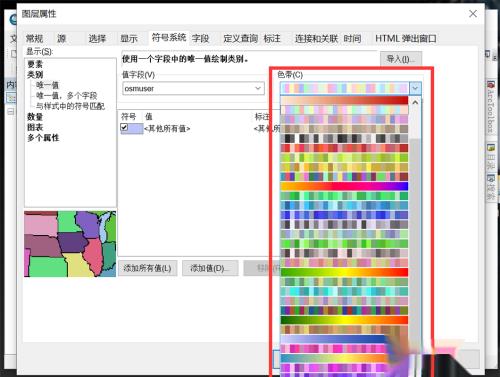Screen dimensions: 500x377
Task: Select the red gradient color ramp
Action: [344, 100]
